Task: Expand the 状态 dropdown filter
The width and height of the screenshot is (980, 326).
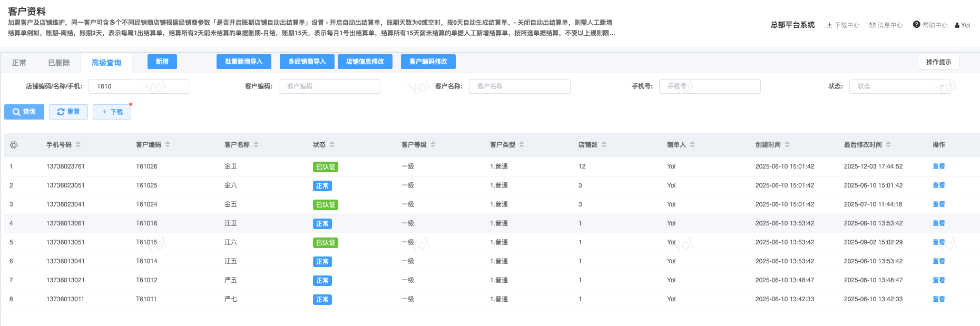Action: click(x=899, y=86)
